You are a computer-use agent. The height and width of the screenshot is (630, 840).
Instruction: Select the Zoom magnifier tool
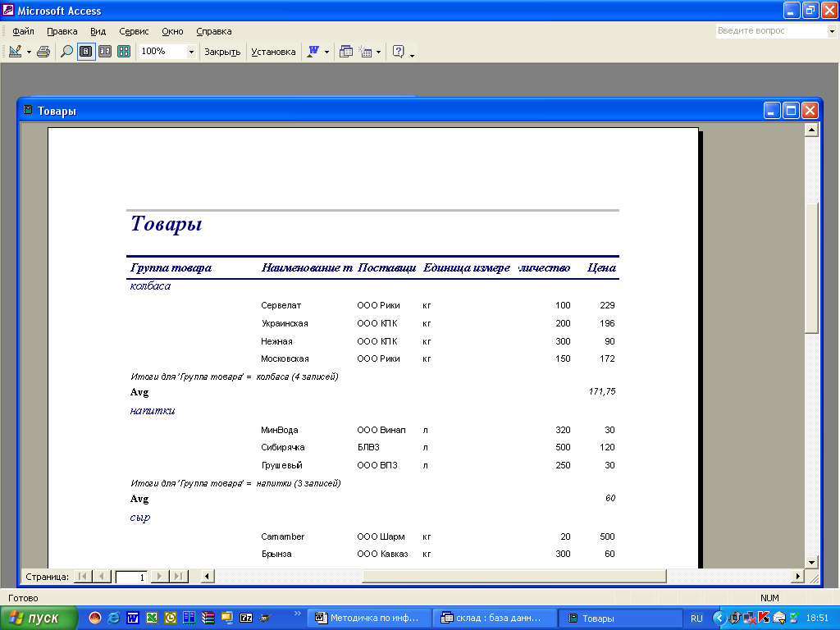[x=66, y=52]
